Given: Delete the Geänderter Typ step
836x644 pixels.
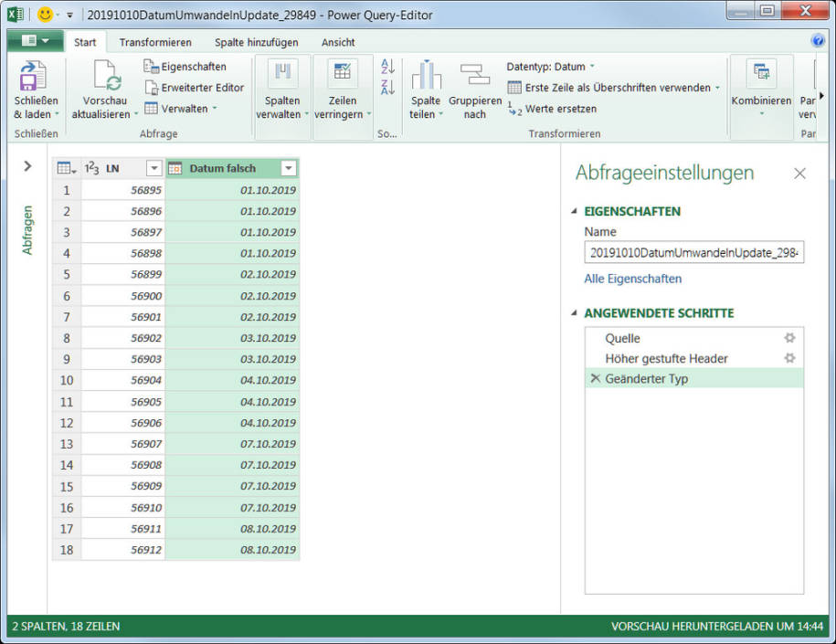Looking at the screenshot, I should 597,376.
